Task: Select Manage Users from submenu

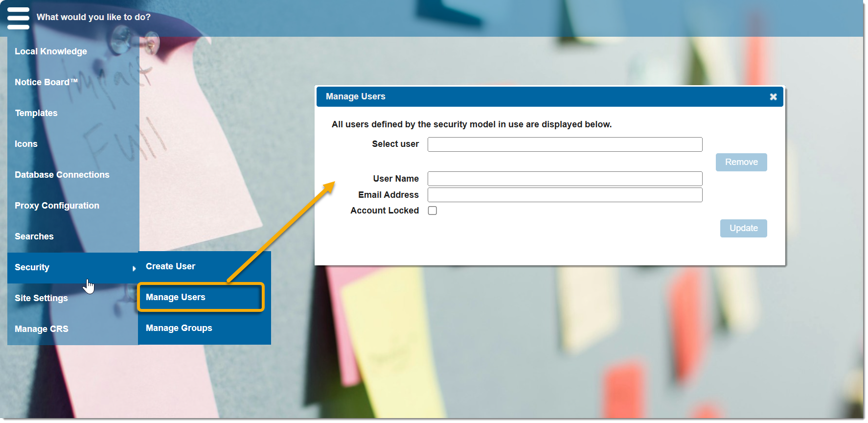Action: (x=176, y=298)
